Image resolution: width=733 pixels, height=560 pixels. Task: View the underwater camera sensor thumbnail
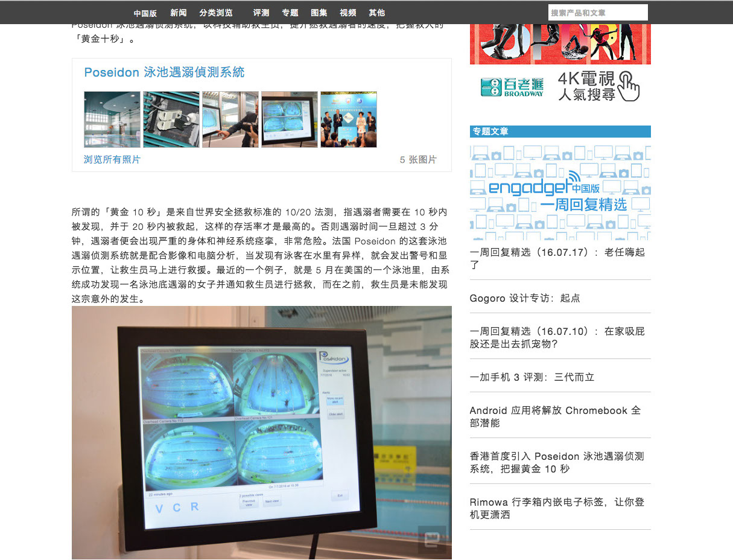click(171, 119)
